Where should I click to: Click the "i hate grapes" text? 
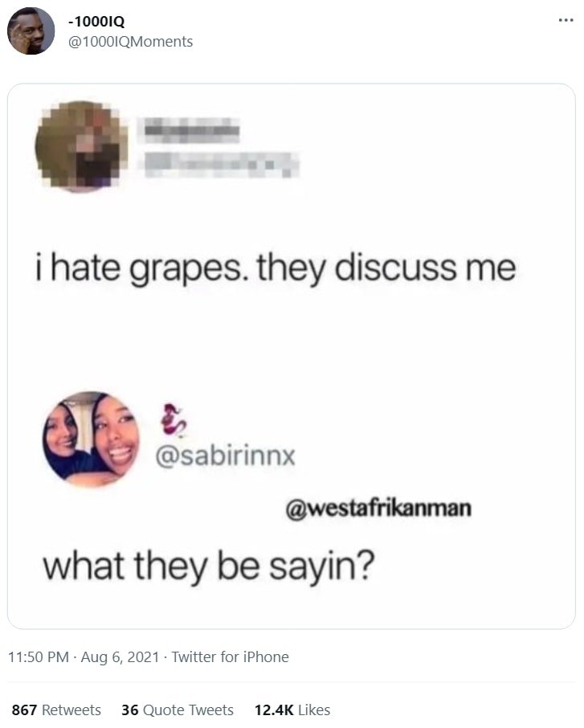pos(139,268)
